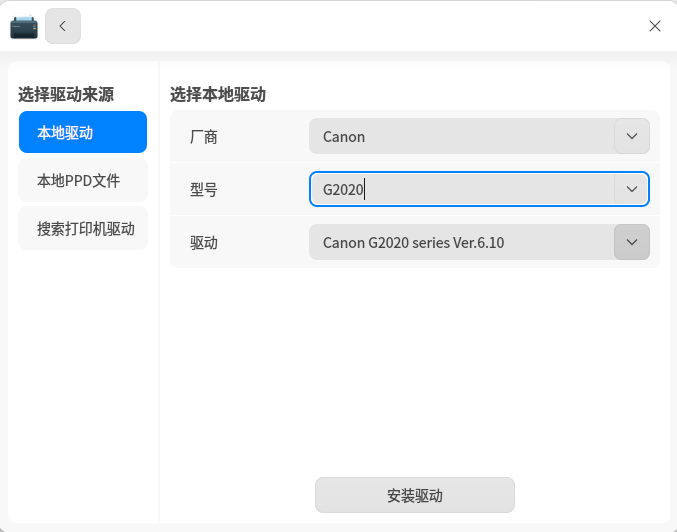Click the 型号 row label

pyautogui.click(x=204, y=190)
